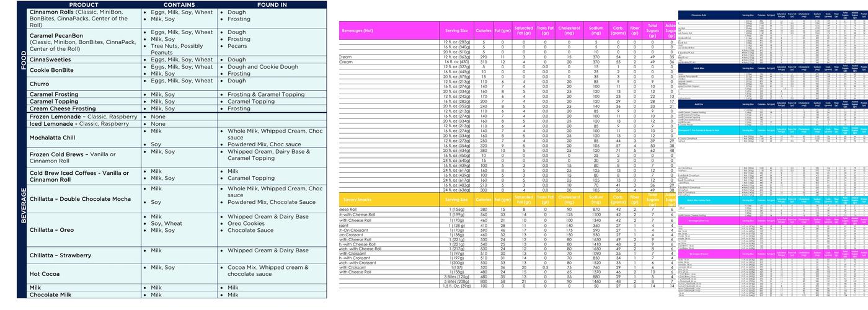
Task: Click the '16 fl. (430)' serving size cell
Action: click(x=456, y=61)
